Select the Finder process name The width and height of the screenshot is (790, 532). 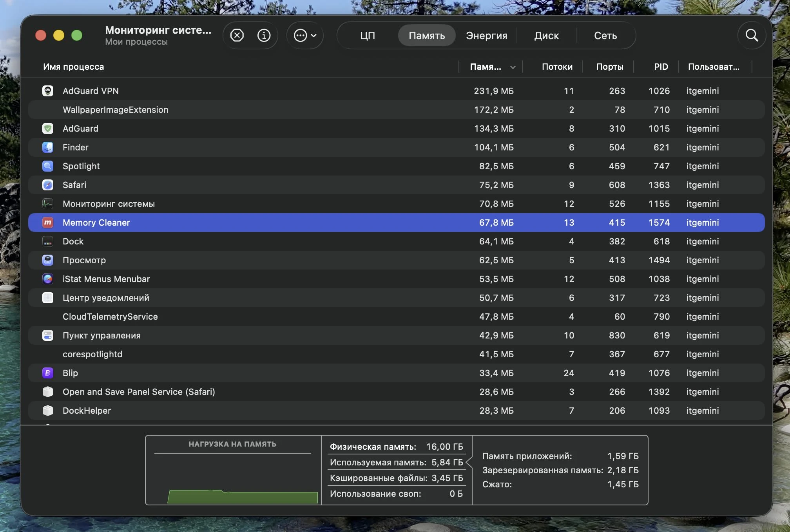click(x=76, y=147)
